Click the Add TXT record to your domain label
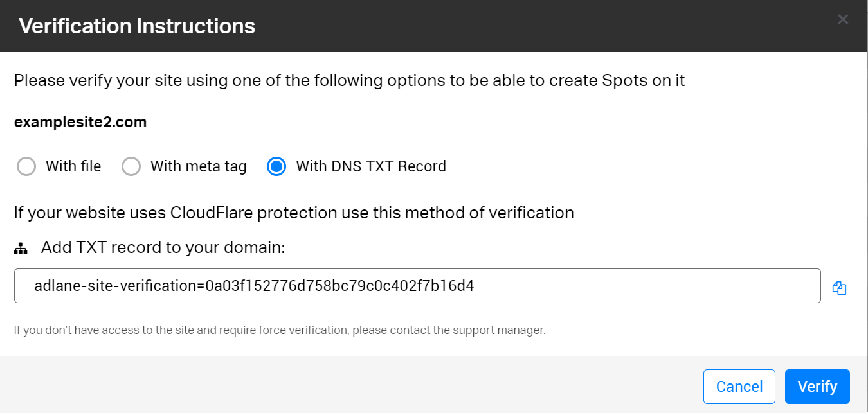Screen dimensions: 868x413 (163, 248)
